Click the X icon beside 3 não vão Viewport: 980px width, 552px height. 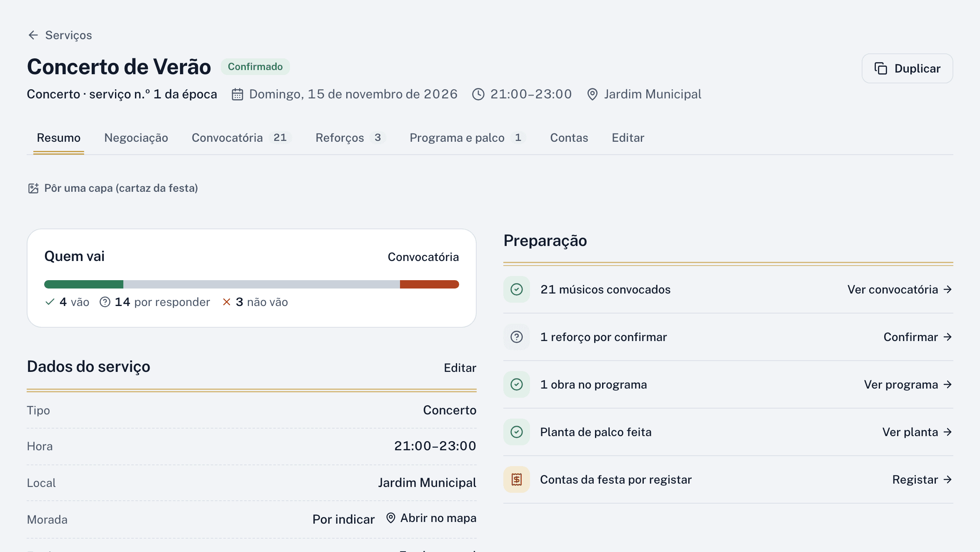[227, 302]
